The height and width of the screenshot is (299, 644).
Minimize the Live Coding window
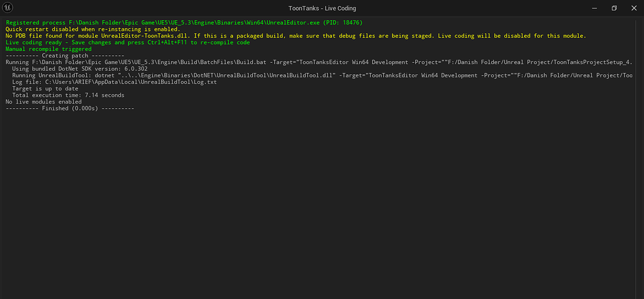click(x=592, y=8)
